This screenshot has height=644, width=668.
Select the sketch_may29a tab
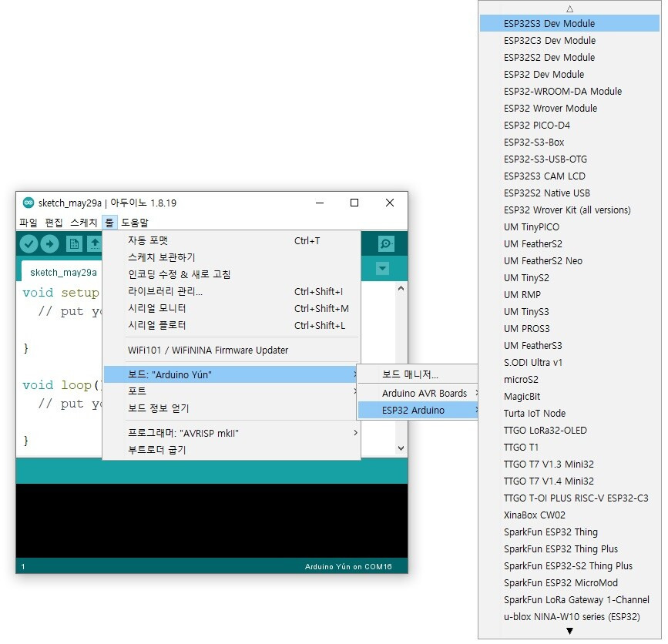pos(63,272)
